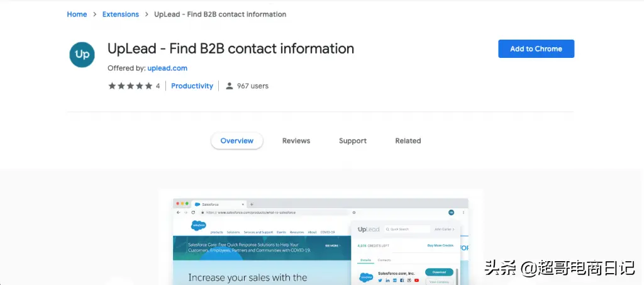Image resolution: width=644 pixels, height=285 pixels.
Task: Open the 'About' nav item on Salesforce
Action: pyautogui.click(x=312, y=232)
